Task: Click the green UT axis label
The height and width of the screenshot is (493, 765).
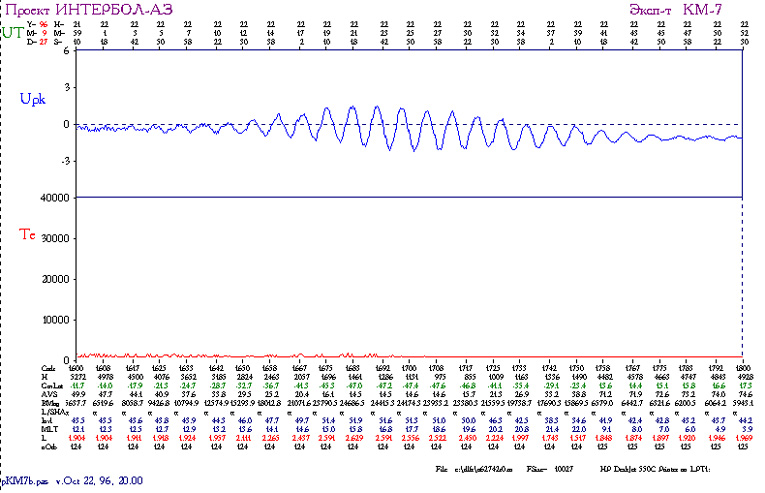Action: tap(13, 32)
